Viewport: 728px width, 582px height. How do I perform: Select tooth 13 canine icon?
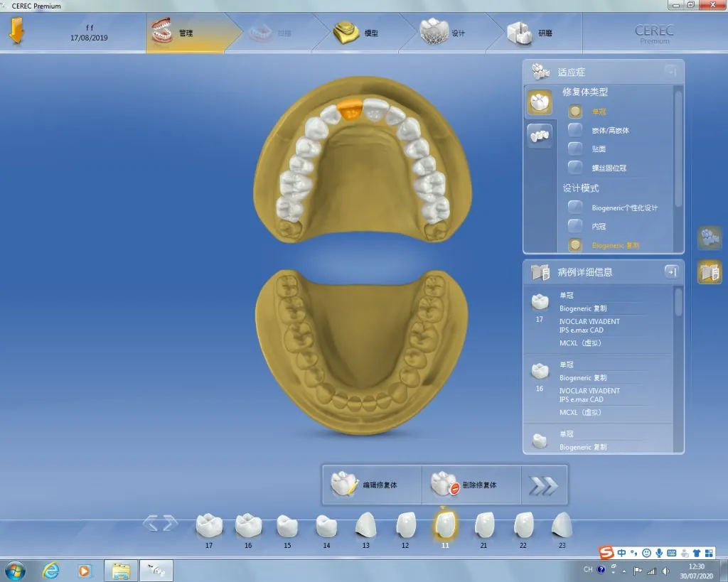365,526
